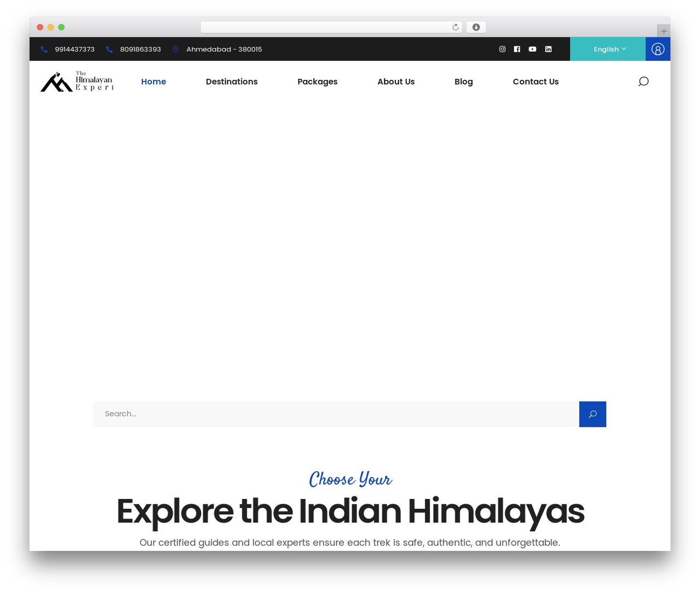Click the 'Choose Your' script heading

coord(350,479)
